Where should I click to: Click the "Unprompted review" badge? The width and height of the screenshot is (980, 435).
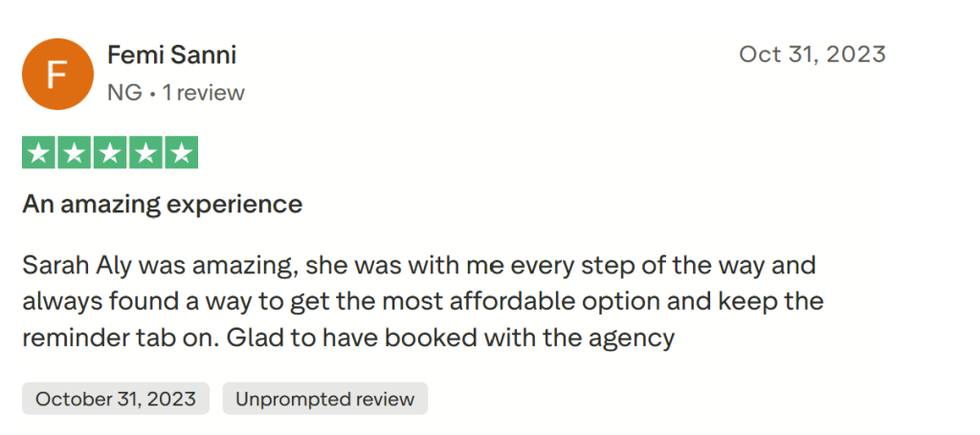click(x=324, y=399)
